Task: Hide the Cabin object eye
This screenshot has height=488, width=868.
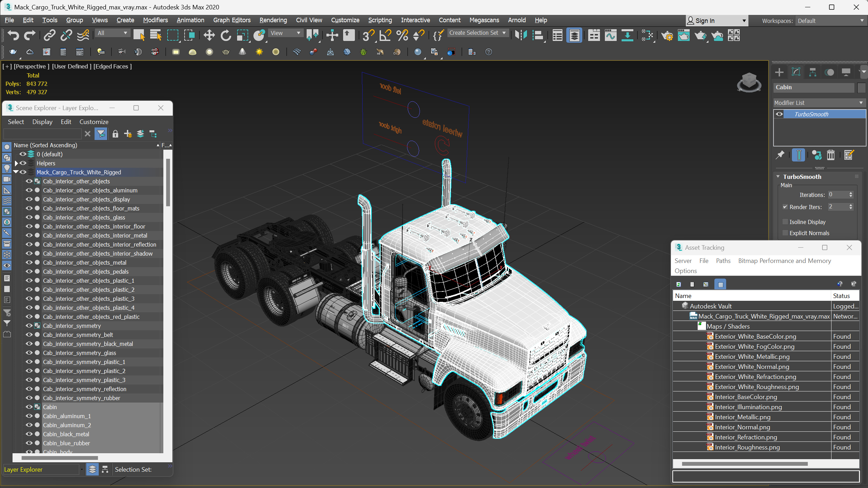Action: click(29, 407)
